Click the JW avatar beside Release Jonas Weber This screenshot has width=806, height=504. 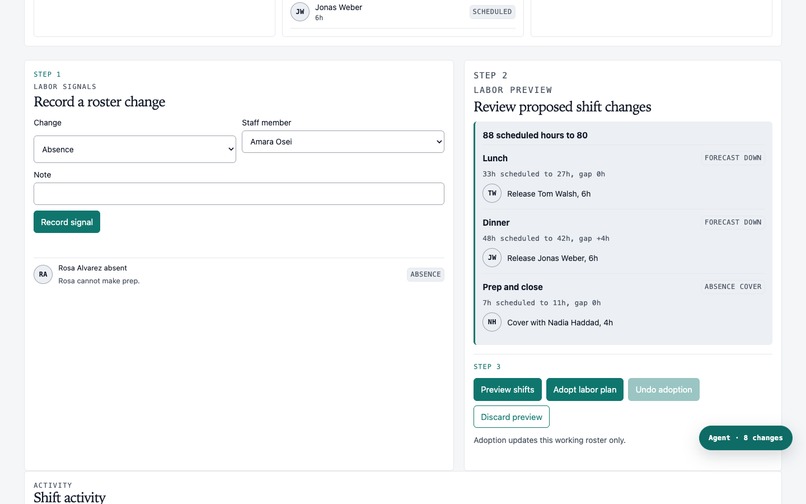(x=492, y=258)
